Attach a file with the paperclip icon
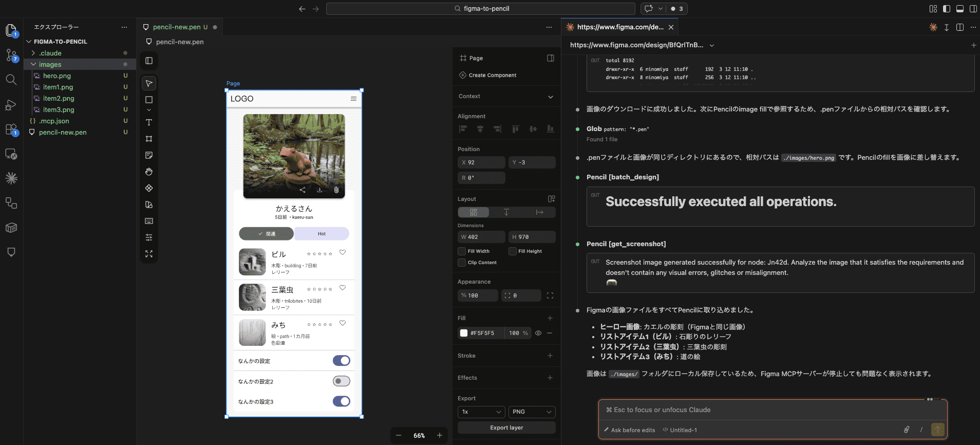980x445 pixels. click(907, 430)
